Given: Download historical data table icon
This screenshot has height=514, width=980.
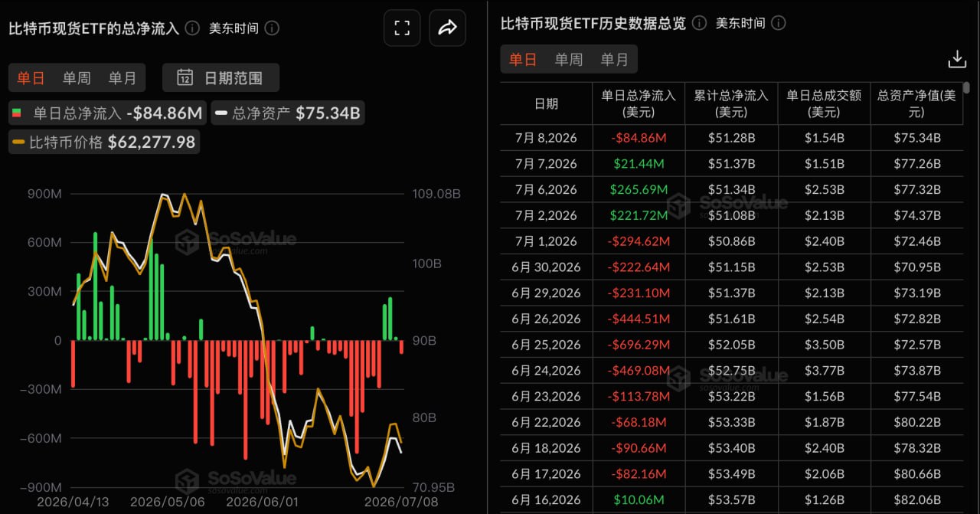Looking at the screenshot, I should coord(957,59).
